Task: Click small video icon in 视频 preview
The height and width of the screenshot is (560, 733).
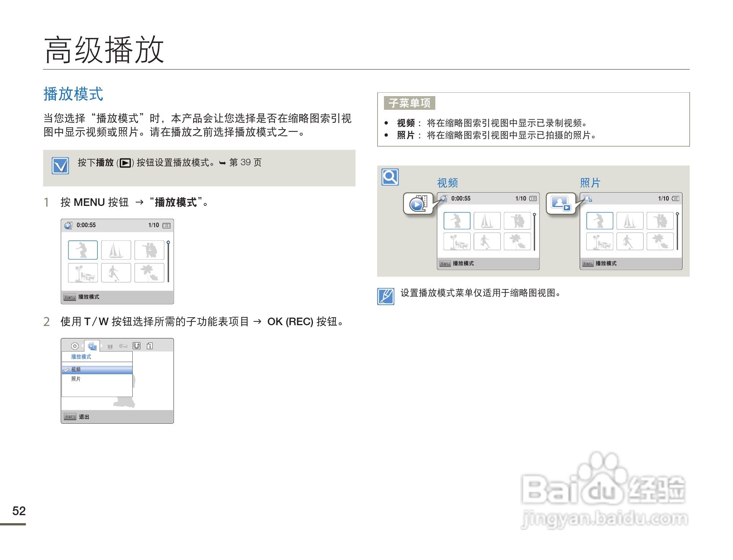Action: tap(443, 199)
